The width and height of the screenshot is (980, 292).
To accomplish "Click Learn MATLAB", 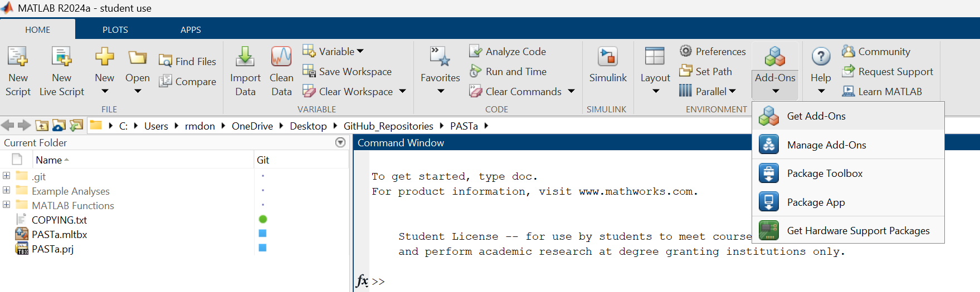I will 882,91.
